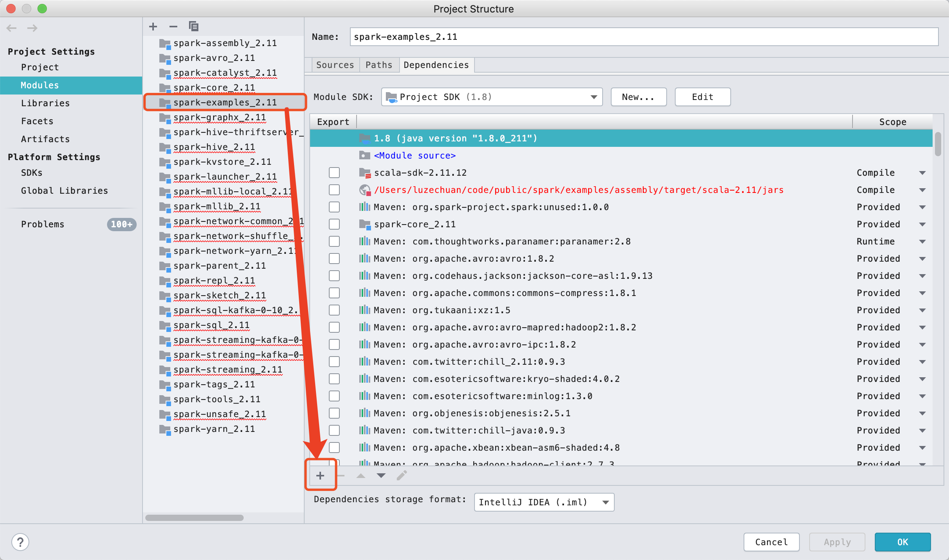949x560 pixels.
Task: Check export for spark-project.spark:unused:1.0.0
Action: pos(334,207)
